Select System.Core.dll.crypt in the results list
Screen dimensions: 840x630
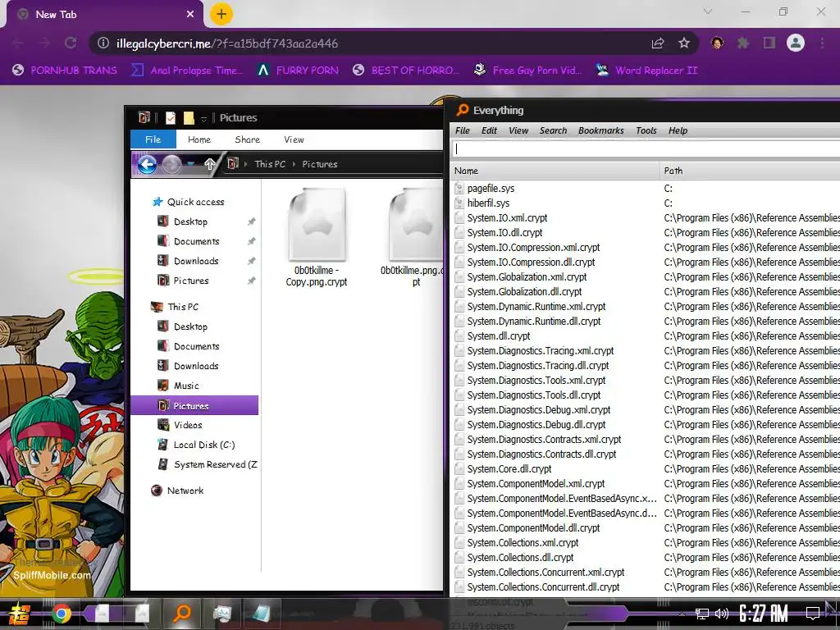tap(509, 468)
